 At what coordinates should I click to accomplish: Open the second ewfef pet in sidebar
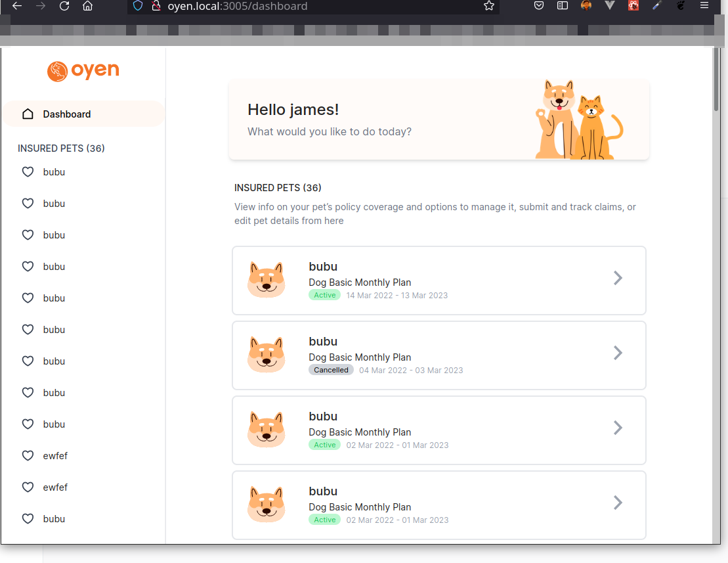point(55,487)
